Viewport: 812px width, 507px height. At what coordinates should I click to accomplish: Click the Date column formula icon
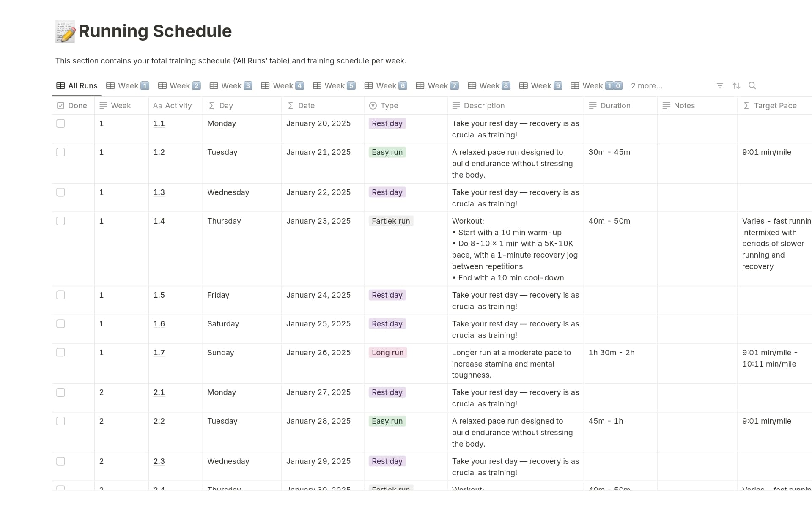(291, 106)
